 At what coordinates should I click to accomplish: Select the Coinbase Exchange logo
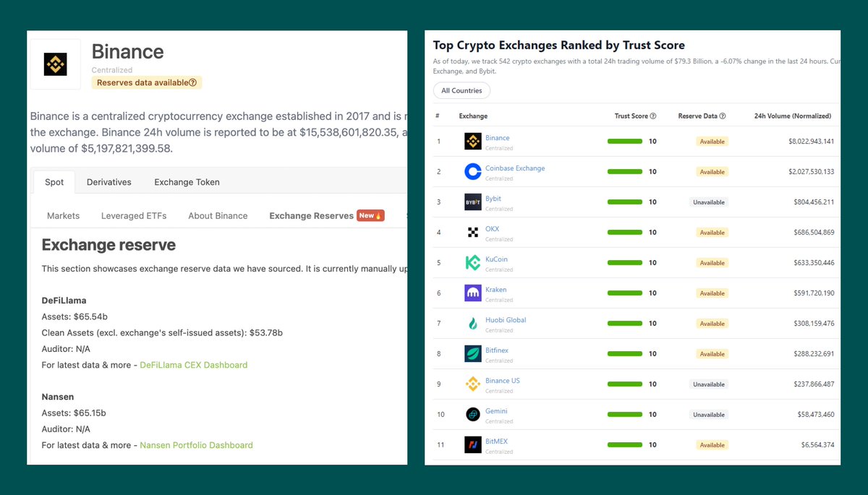[473, 171]
